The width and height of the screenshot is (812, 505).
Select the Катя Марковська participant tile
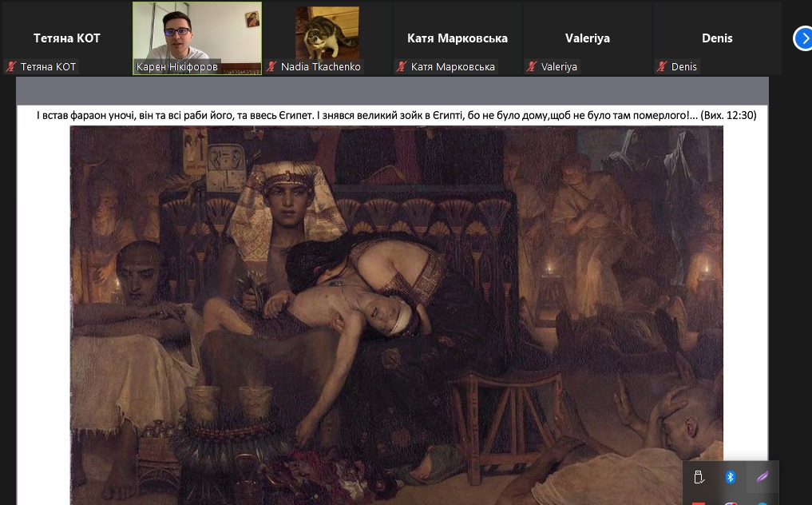[x=457, y=38]
